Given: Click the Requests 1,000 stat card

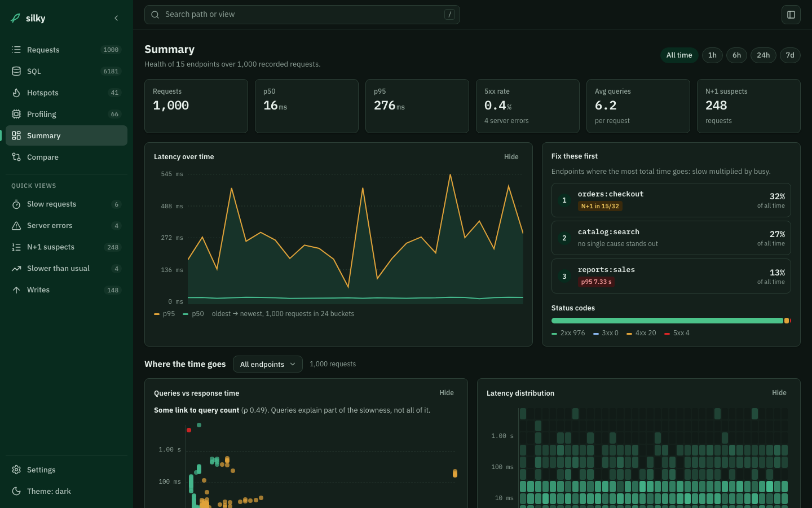Looking at the screenshot, I should click(x=196, y=106).
